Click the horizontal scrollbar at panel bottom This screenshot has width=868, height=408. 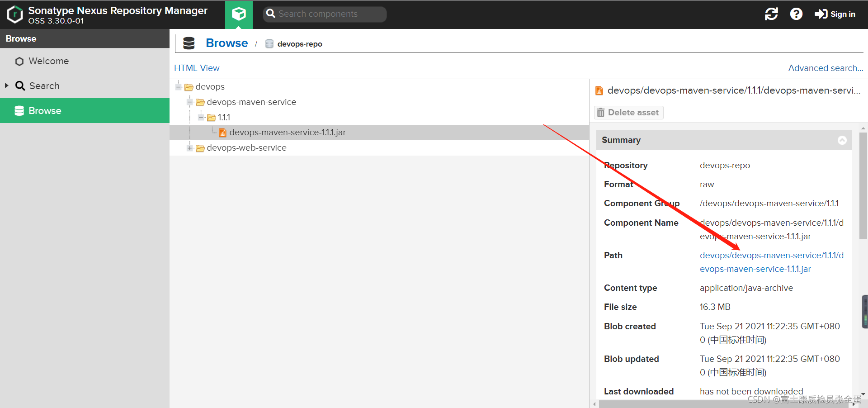tap(724, 404)
